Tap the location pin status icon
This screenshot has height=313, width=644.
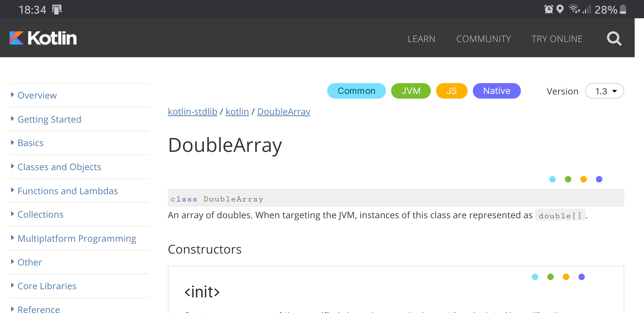[560, 9]
